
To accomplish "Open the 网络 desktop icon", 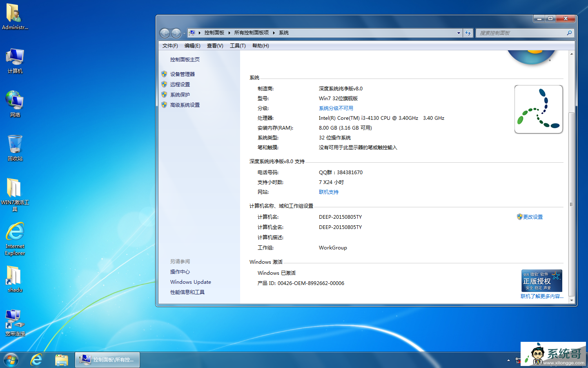I will tap(15, 104).
